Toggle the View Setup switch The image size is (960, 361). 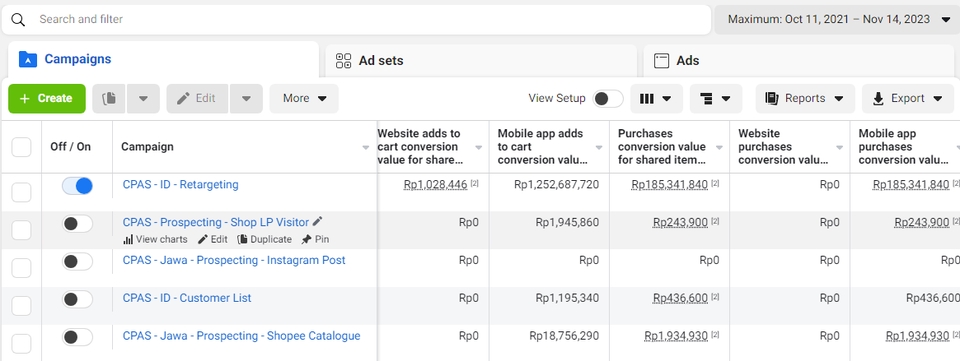click(x=608, y=99)
